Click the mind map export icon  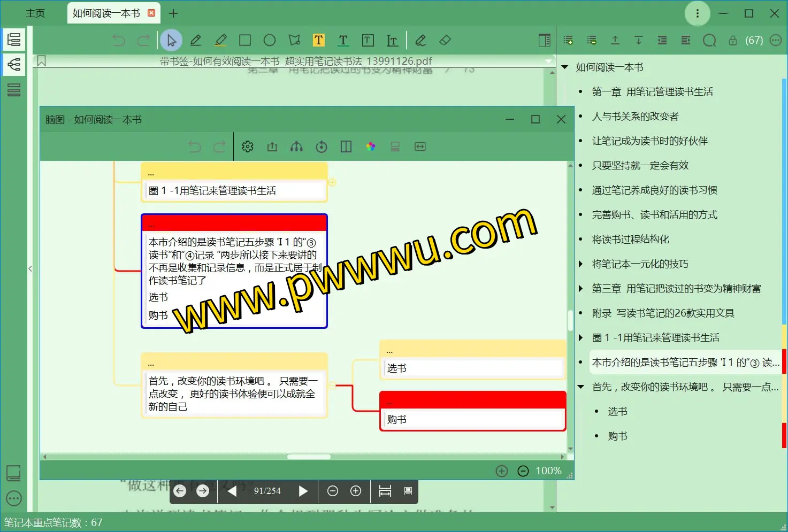[x=272, y=147]
